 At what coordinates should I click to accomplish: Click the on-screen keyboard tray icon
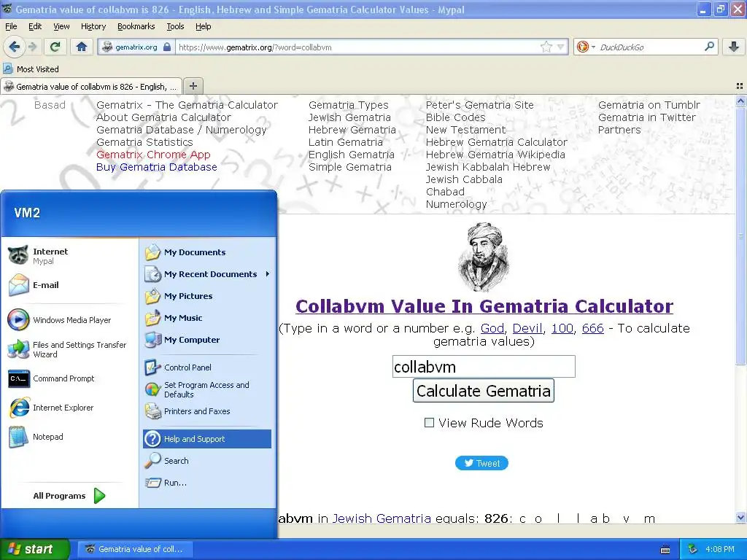pos(665,550)
